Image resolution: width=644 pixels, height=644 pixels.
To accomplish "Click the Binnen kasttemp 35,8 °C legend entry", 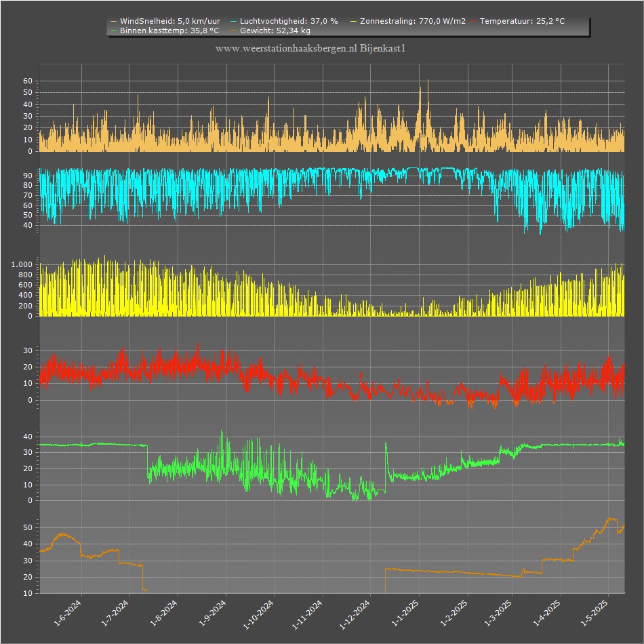I will pyautogui.click(x=165, y=31).
